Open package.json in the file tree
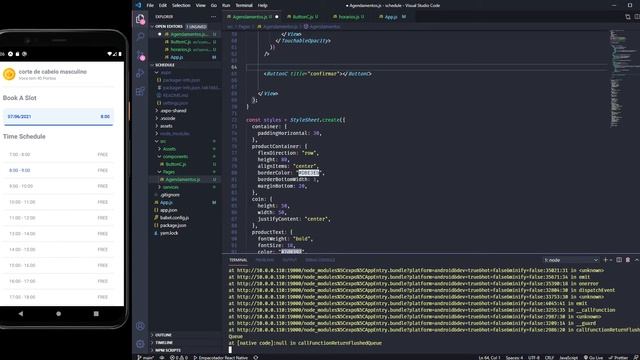Viewport: 640px width, 360px height. 173,225
